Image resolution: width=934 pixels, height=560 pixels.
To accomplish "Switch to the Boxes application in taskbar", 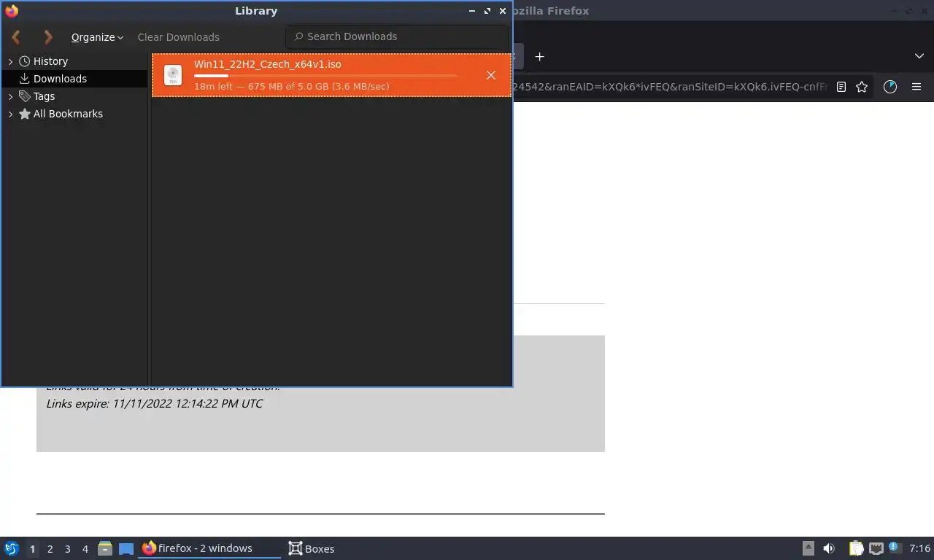I will [x=312, y=548].
